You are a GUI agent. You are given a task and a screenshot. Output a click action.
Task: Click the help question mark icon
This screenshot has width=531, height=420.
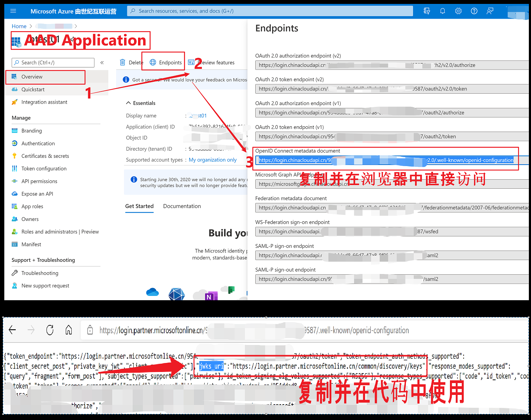point(474,11)
